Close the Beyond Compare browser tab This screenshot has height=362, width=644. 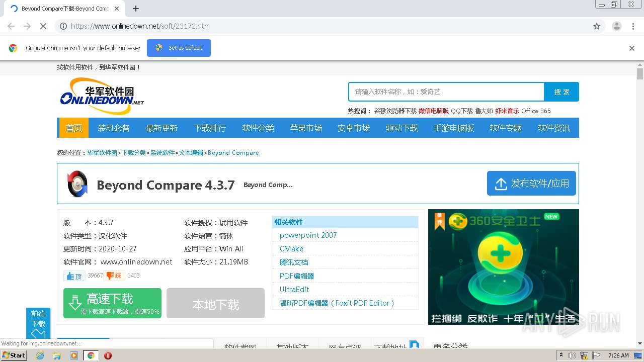(117, 9)
